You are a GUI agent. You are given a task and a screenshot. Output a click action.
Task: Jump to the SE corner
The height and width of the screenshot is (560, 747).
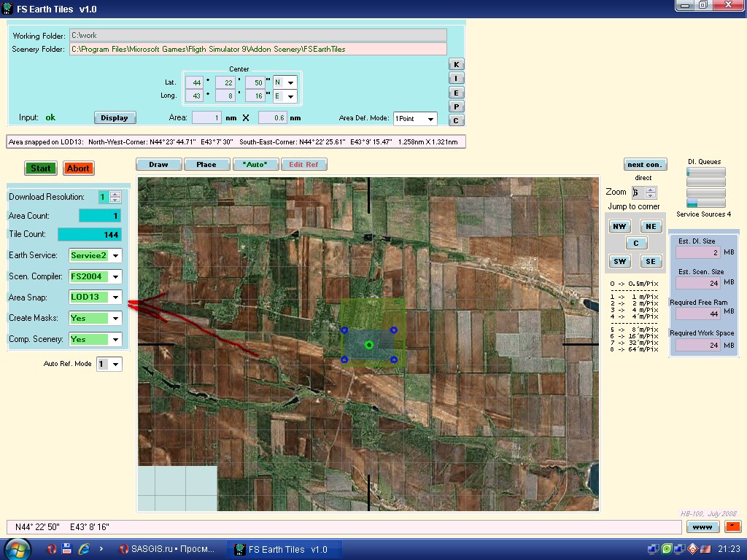[x=651, y=261]
